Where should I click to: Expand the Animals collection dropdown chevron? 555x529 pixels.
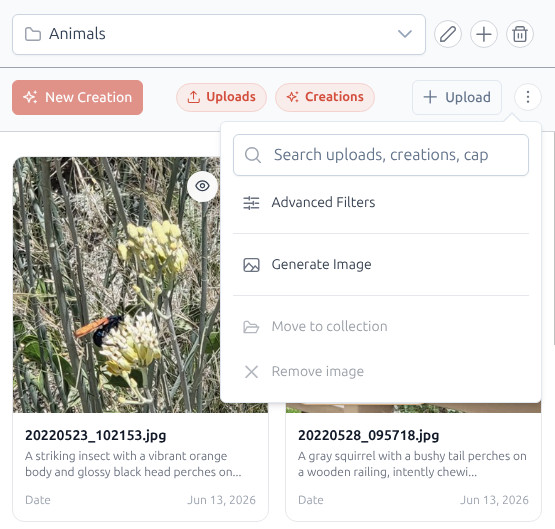point(405,34)
